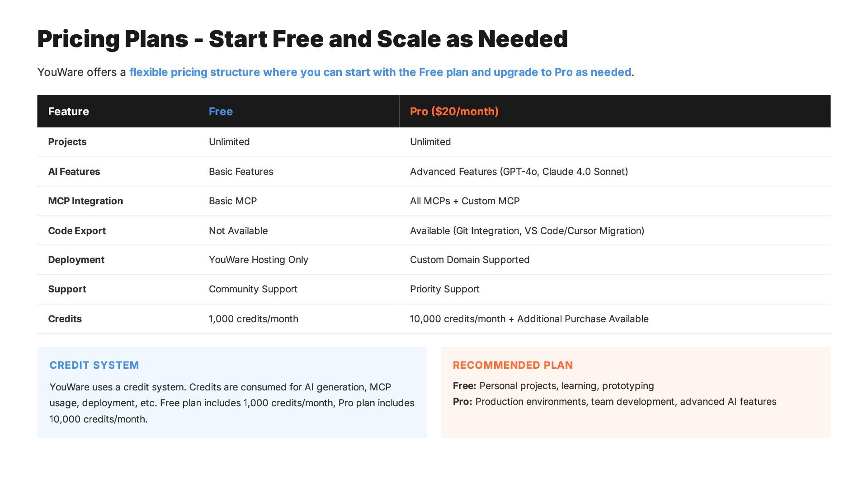Click the Code Export row label
868x488 pixels.
77,231
